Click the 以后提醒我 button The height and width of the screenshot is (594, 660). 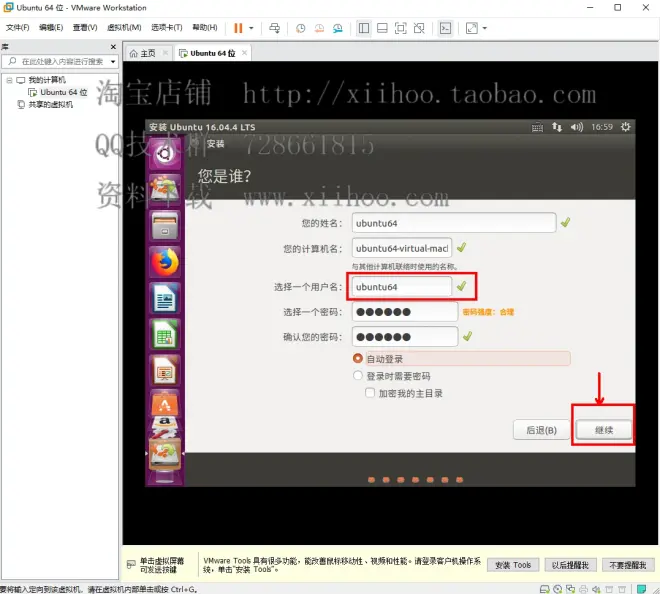[x=570, y=565]
